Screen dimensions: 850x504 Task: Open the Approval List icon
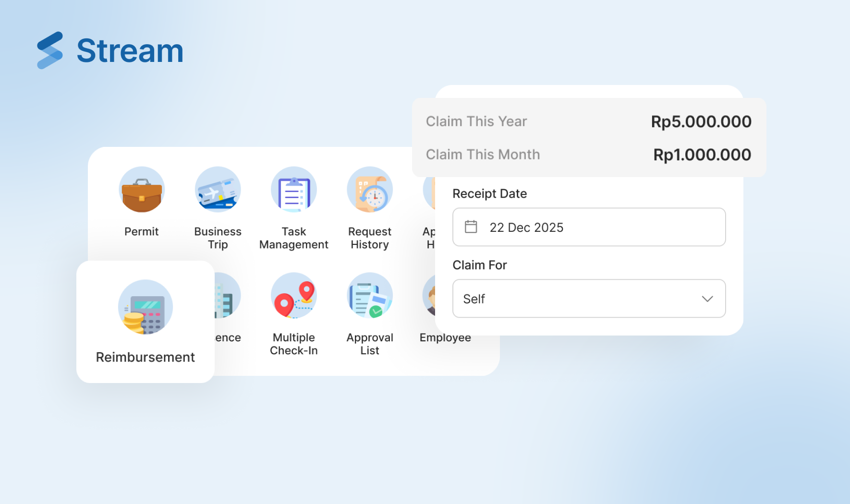pos(370,296)
